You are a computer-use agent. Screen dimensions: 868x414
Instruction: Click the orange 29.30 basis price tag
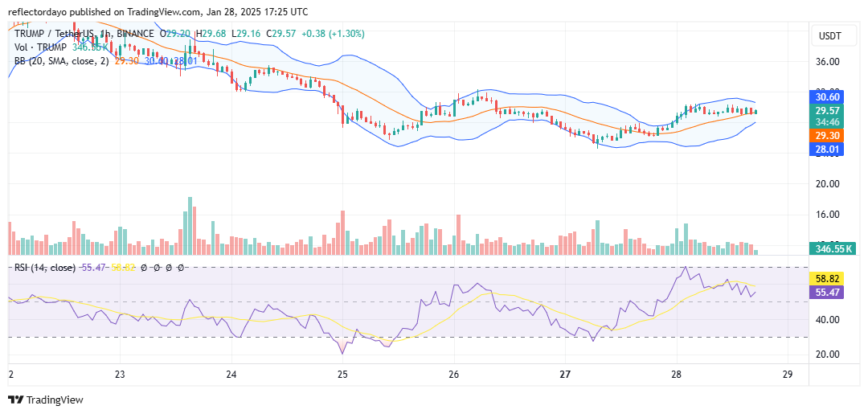pos(828,135)
